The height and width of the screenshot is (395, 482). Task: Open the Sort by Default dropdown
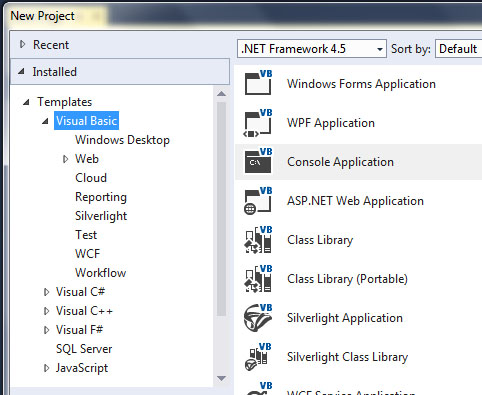[459, 49]
